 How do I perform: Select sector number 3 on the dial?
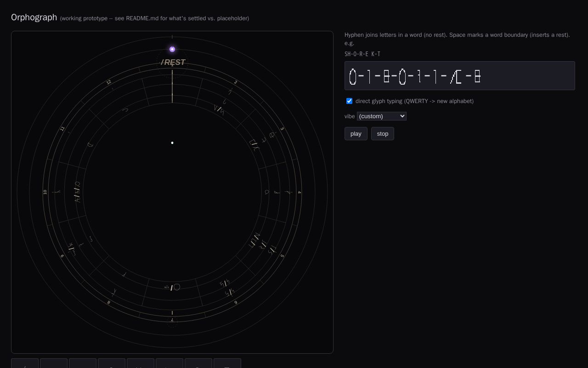282,129
